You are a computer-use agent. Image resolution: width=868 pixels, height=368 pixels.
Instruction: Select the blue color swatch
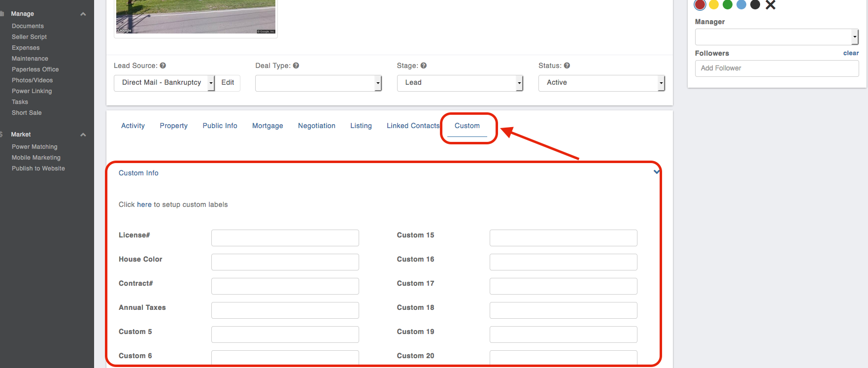(x=741, y=4)
